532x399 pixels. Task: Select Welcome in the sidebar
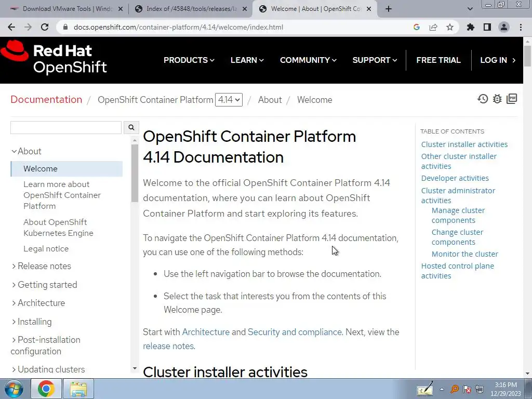(x=67, y=169)
